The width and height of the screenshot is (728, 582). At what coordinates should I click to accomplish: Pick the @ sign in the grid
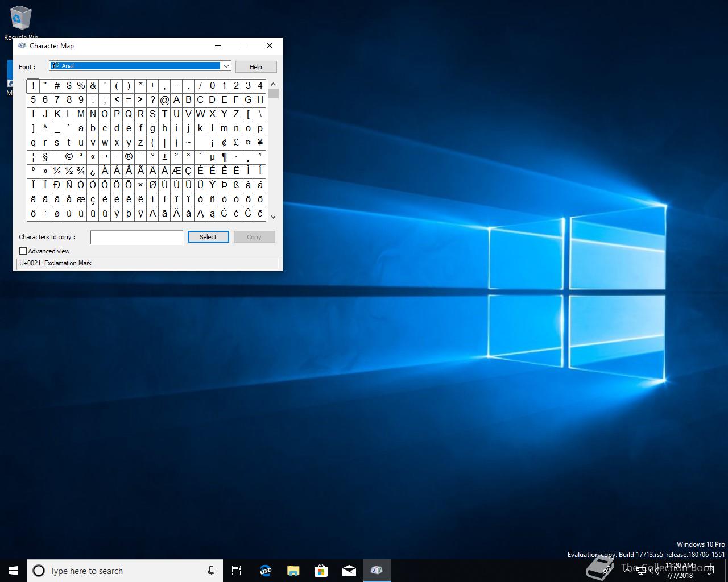coord(164,100)
